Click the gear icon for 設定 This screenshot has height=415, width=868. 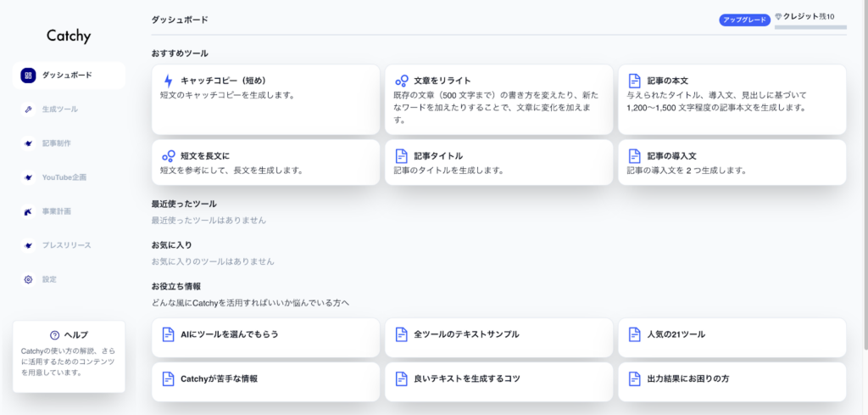coord(28,279)
